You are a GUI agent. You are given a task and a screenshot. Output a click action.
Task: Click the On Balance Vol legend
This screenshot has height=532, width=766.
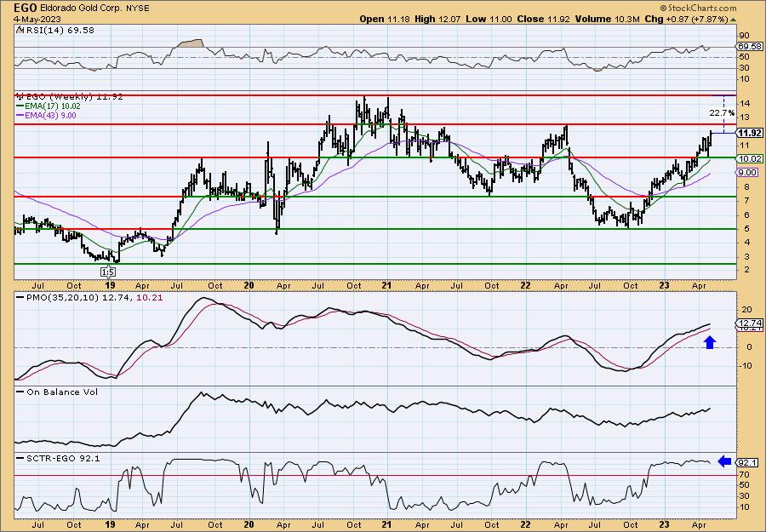(57, 392)
